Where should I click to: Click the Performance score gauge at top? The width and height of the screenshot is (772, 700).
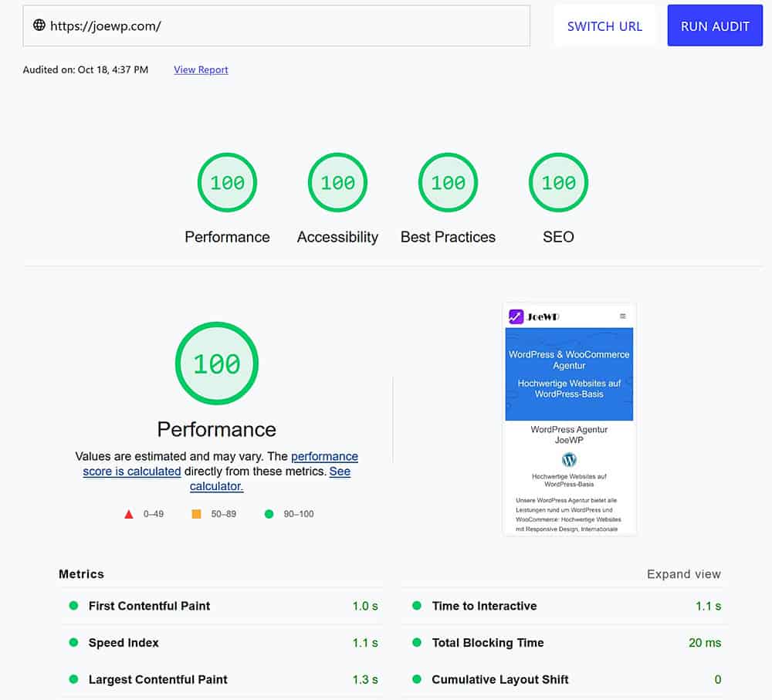coord(227,183)
